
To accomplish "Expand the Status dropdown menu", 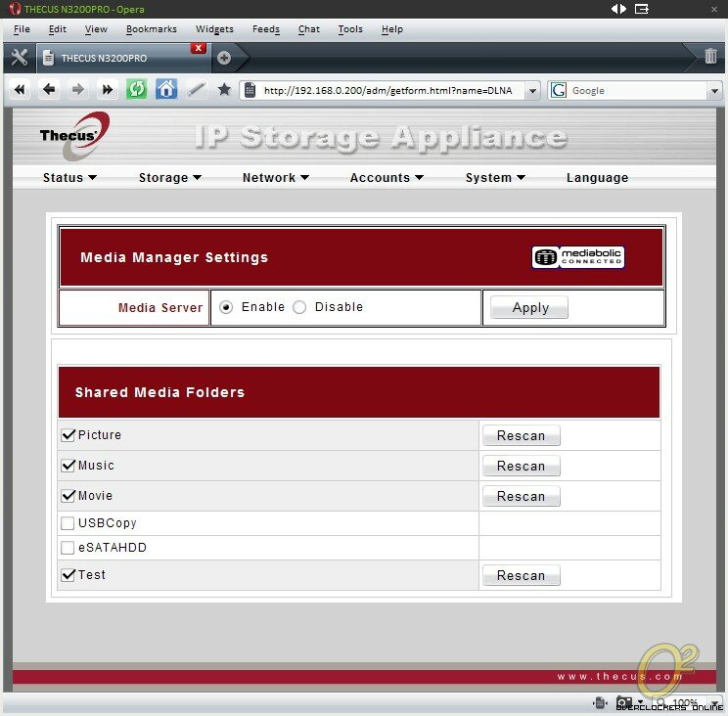I will (x=69, y=178).
